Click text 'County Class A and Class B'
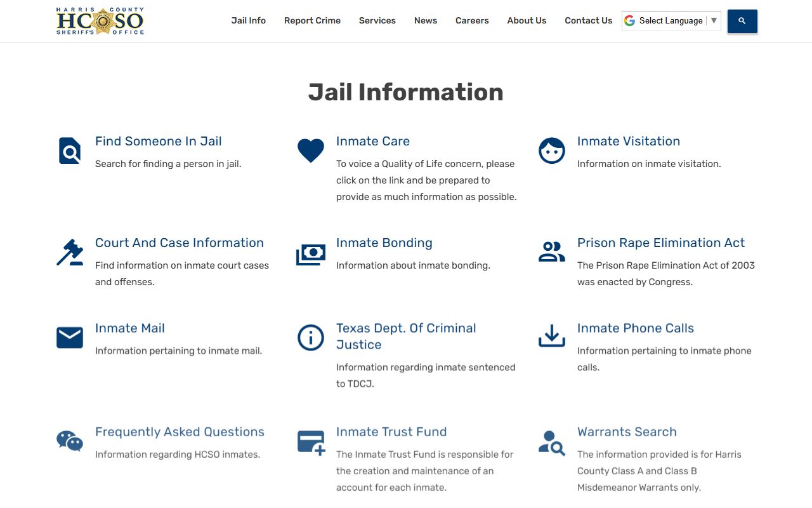This screenshot has height=508, width=812. (x=637, y=471)
